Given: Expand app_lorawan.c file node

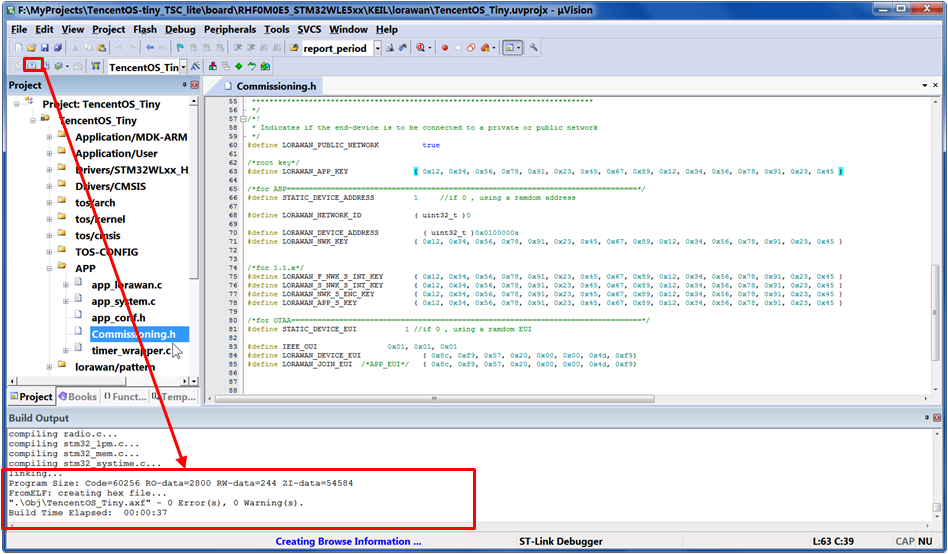Looking at the screenshot, I should pos(66,284).
